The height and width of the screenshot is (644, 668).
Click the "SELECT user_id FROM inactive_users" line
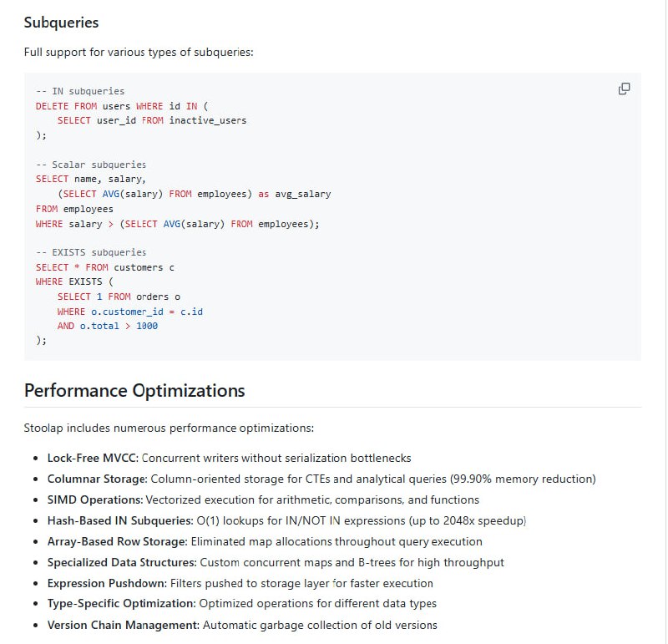click(152, 120)
